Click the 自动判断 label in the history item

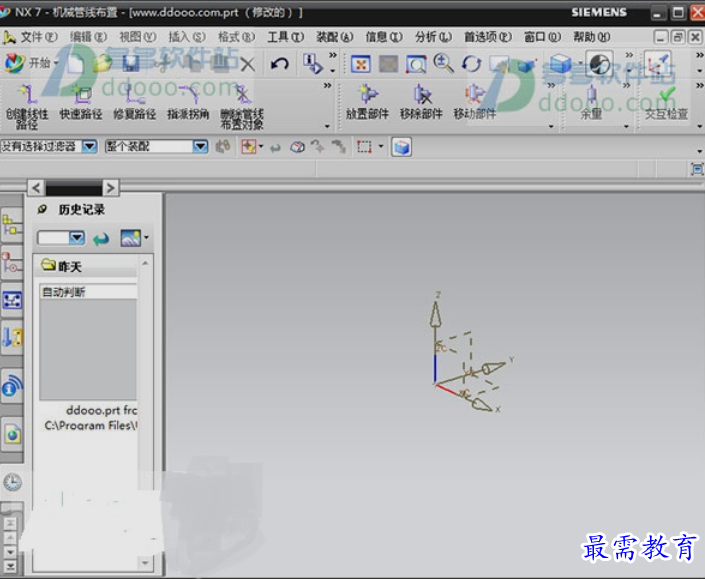(63, 292)
